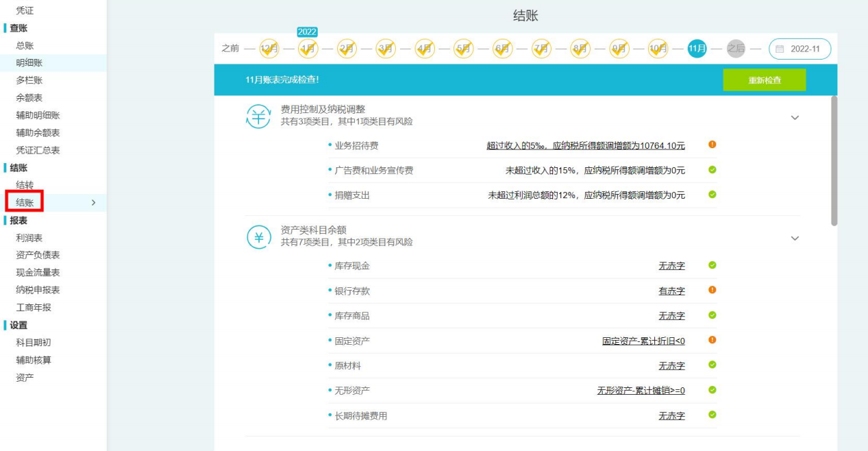Click the 资产类科目余额 yen icon
Image resolution: width=868 pixels, height=451 pixels.
[x=259, y=237]
